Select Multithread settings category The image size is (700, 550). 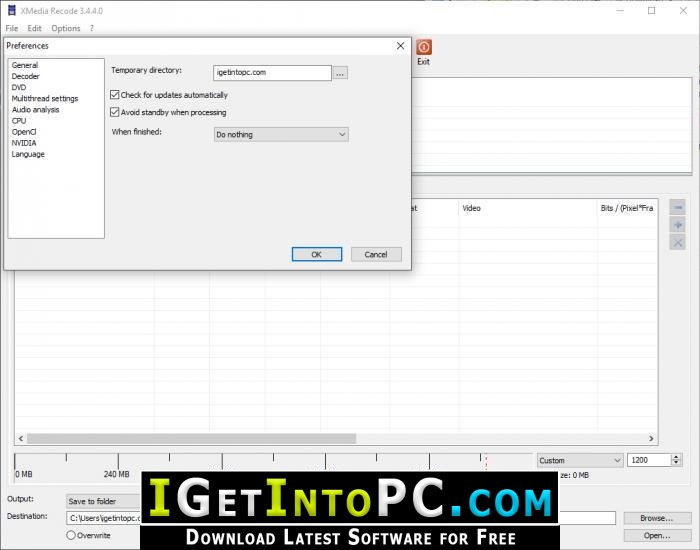(x=45, y=99)
